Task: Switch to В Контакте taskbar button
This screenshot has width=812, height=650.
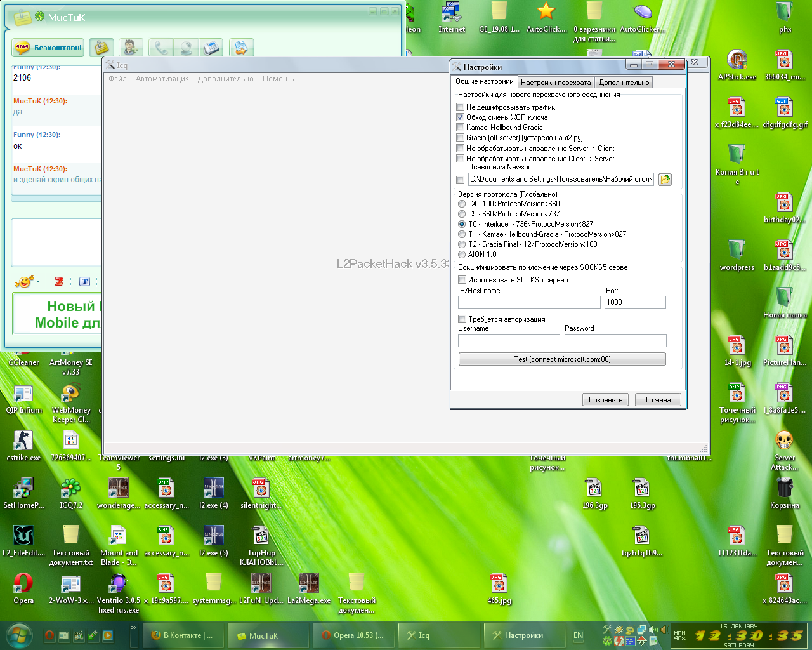Action: tap(183, 635)
